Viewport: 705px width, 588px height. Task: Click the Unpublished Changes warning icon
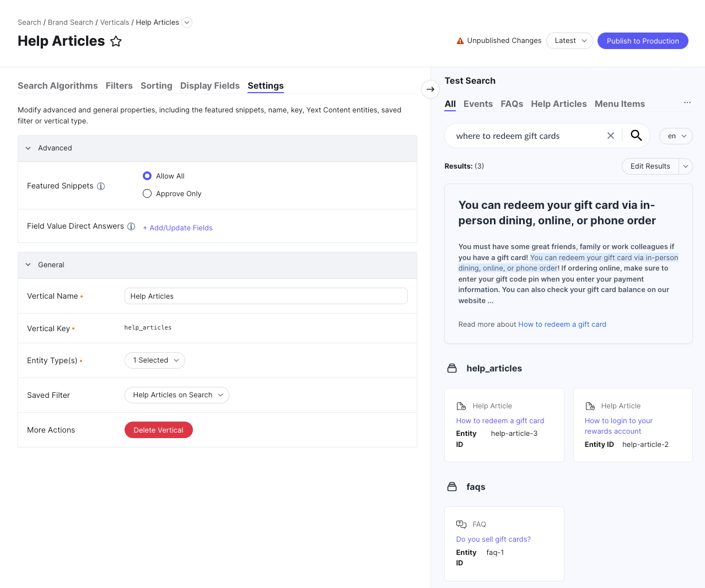coord(460,41)
